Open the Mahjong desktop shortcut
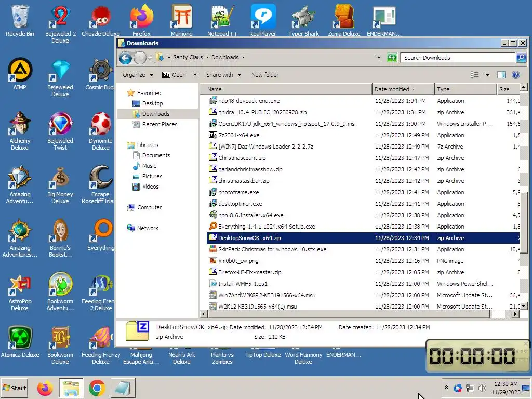 pyautogui.click(x=181, y=20)
